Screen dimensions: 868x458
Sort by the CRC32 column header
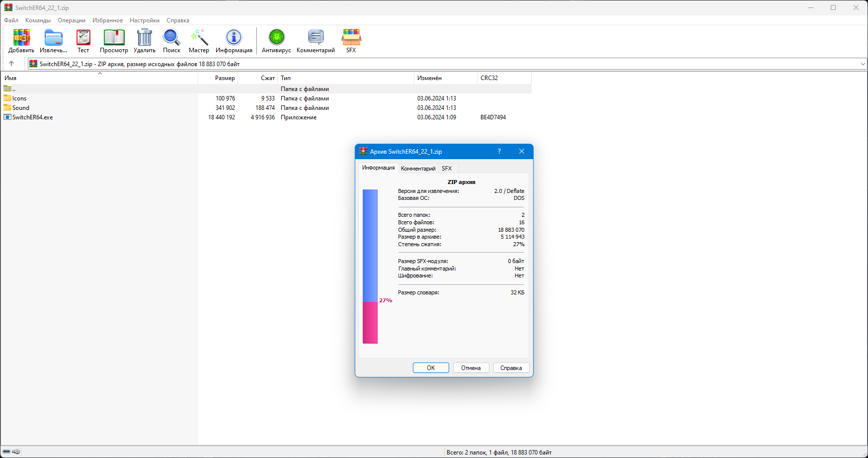tap(504, 78)
